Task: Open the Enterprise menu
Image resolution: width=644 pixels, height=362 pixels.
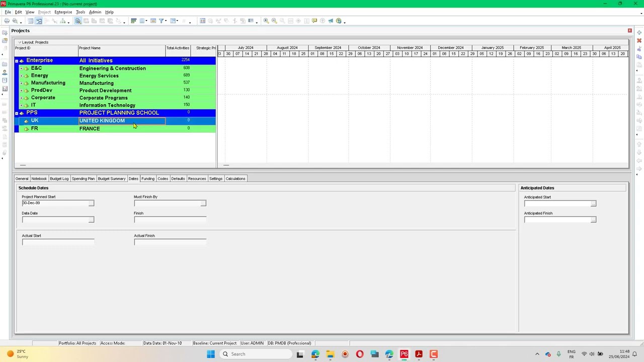Action: tap(63, 12)
